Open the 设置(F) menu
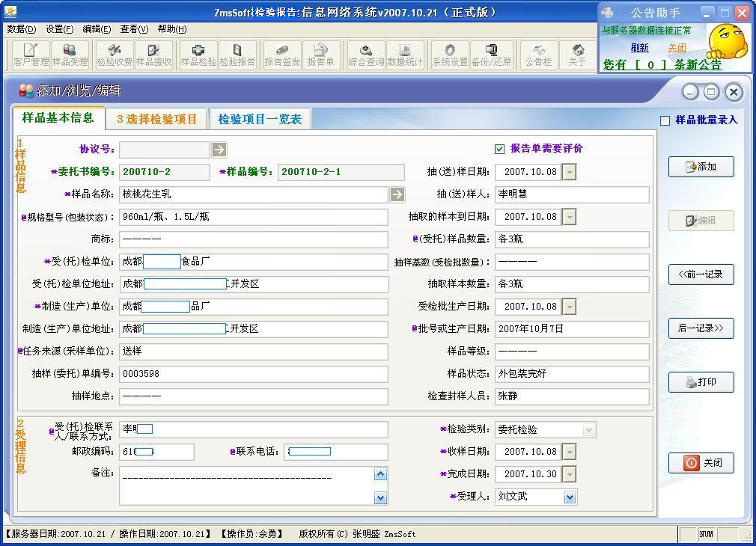The image size is (756, 546). click(x=59, y=29)
